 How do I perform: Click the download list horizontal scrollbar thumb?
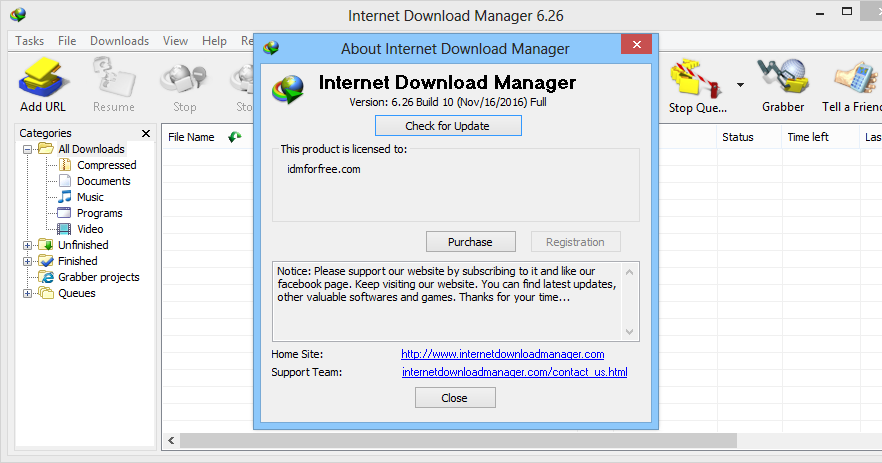(x=458, y=440)
